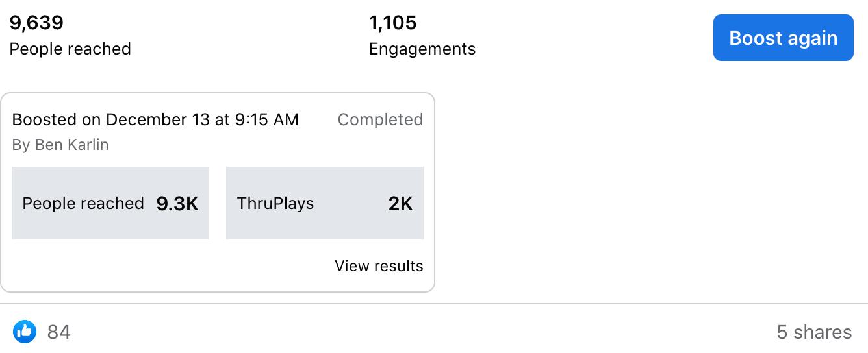Open the View results link
This screenshot has width=868, height=353.
point(379,266)
